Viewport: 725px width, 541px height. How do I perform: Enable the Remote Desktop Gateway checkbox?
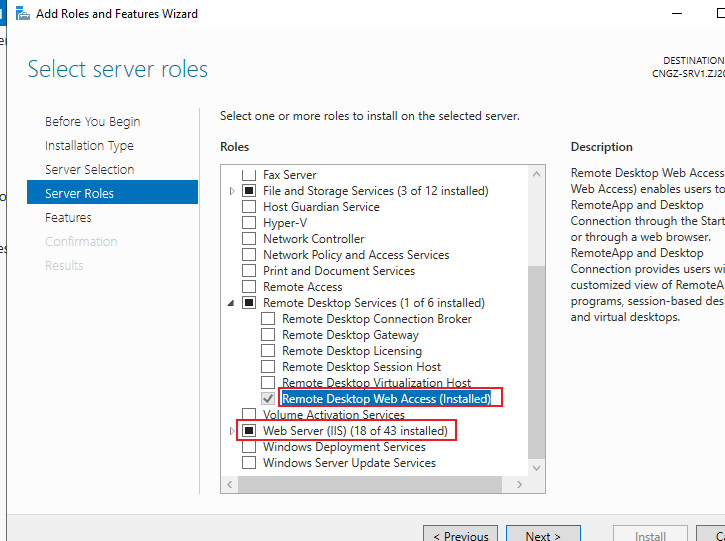[x=268, y=334]
